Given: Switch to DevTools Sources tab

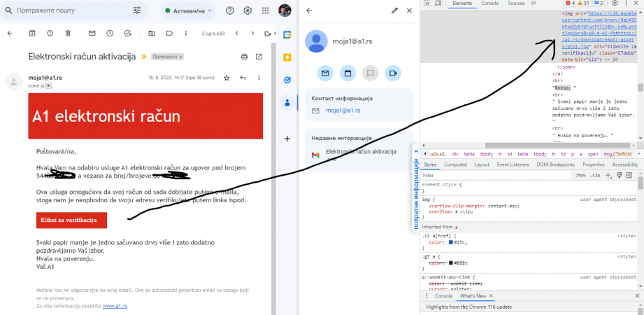Looking at the screenshot, I should (516, 3).
